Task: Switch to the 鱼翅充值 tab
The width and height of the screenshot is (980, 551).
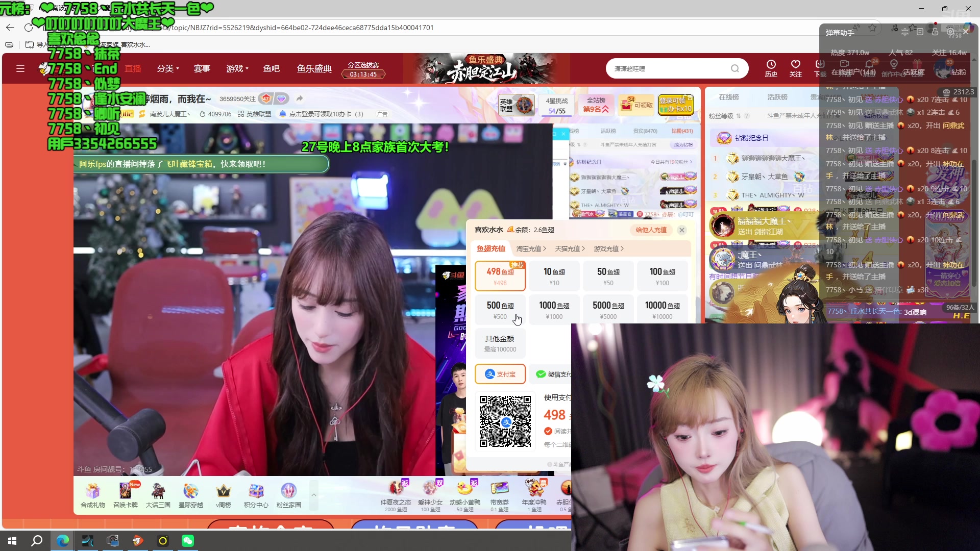Action: point(491,248)
